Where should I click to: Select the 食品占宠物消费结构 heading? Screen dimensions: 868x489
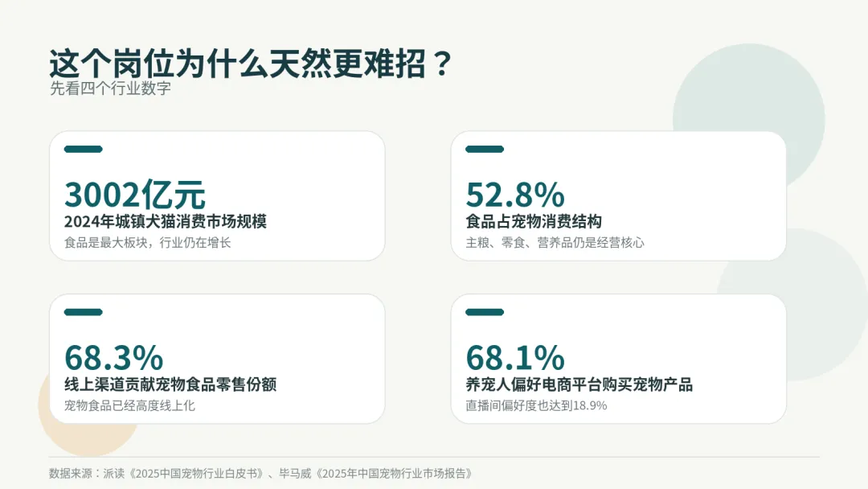coord(534,221)
